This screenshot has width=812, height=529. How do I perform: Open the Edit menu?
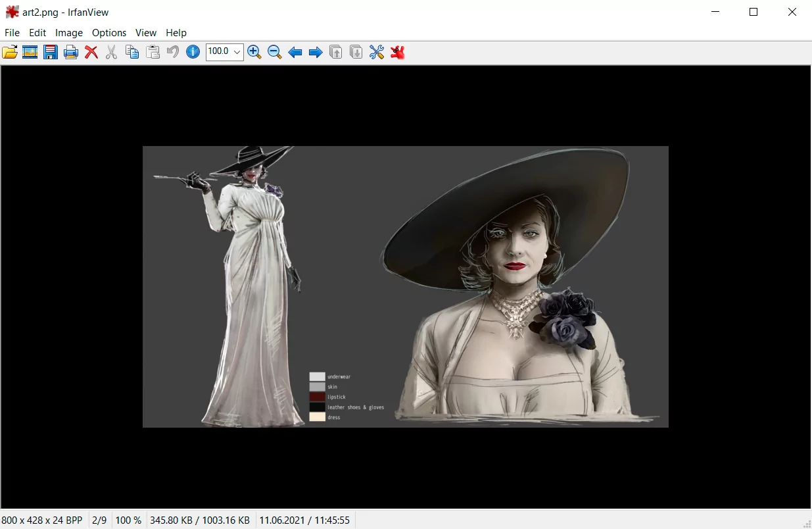point(37,32)
